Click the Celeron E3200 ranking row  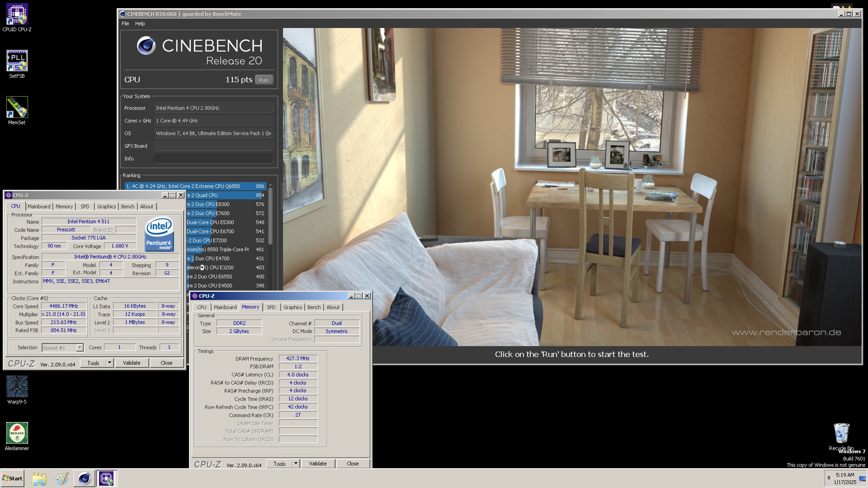pyautogui.click(x=226, y=267)
